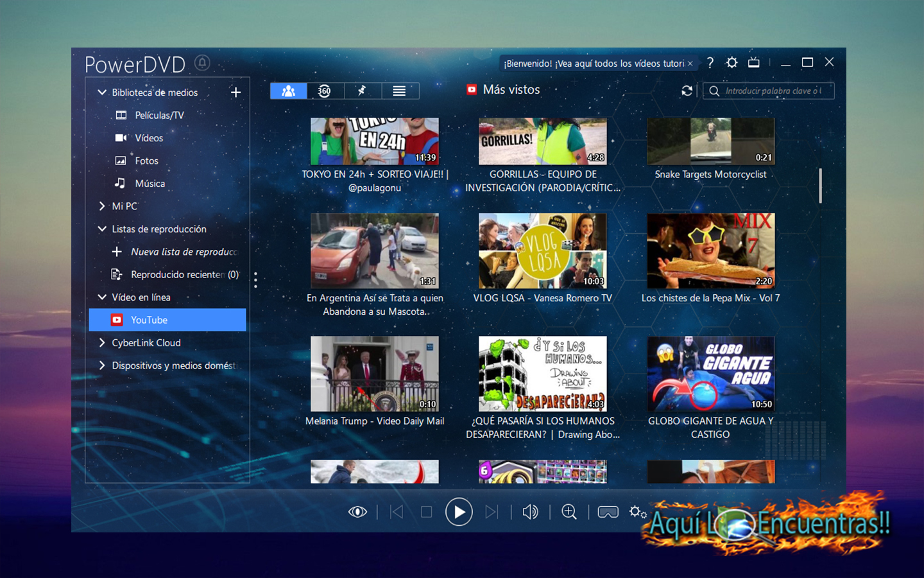Go to the previous track
This screenshot has height=578, width=924.
click(x=397, y=512)
